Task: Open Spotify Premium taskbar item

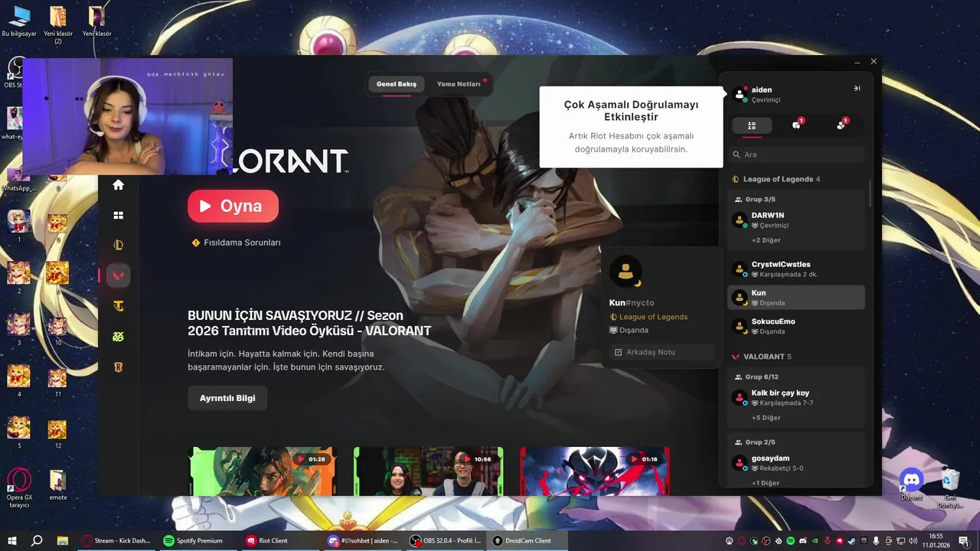Action: pyautogui.click(x=197, y=540)
